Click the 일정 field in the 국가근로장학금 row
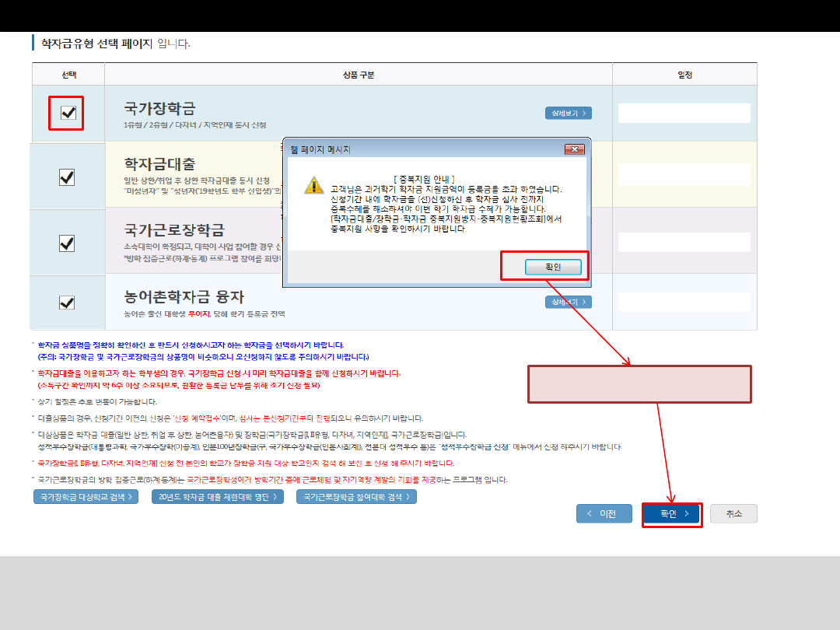Screen dimensions: 840x630 point(684,242)
